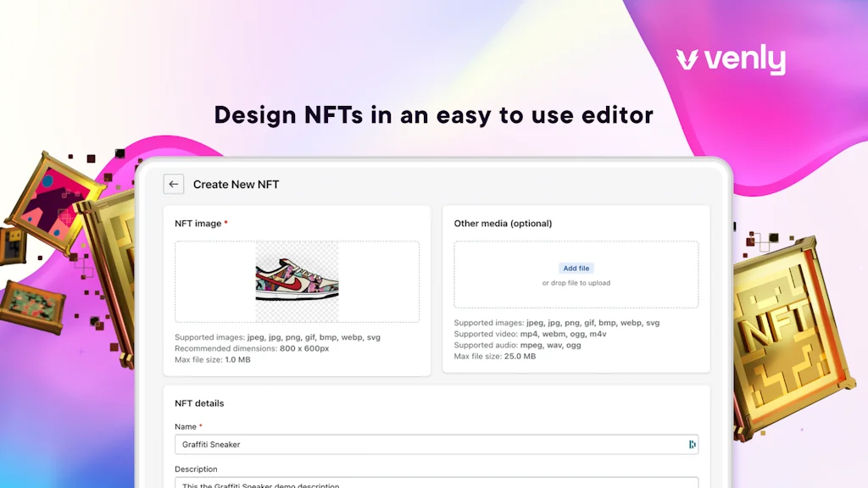Click the back arrow to exit NFT creation
868x488 pixels.
click(173, 184)
